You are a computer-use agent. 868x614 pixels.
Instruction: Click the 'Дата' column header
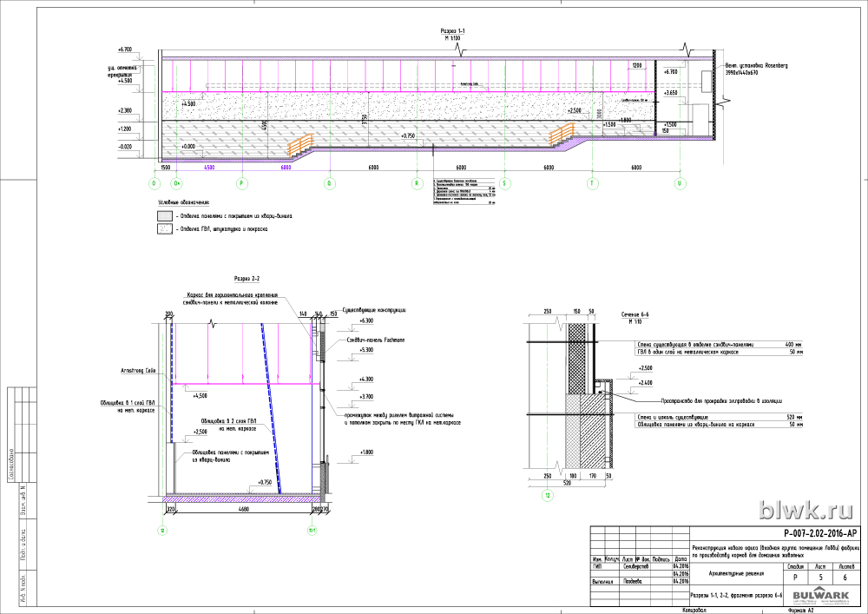click(681, 558)
